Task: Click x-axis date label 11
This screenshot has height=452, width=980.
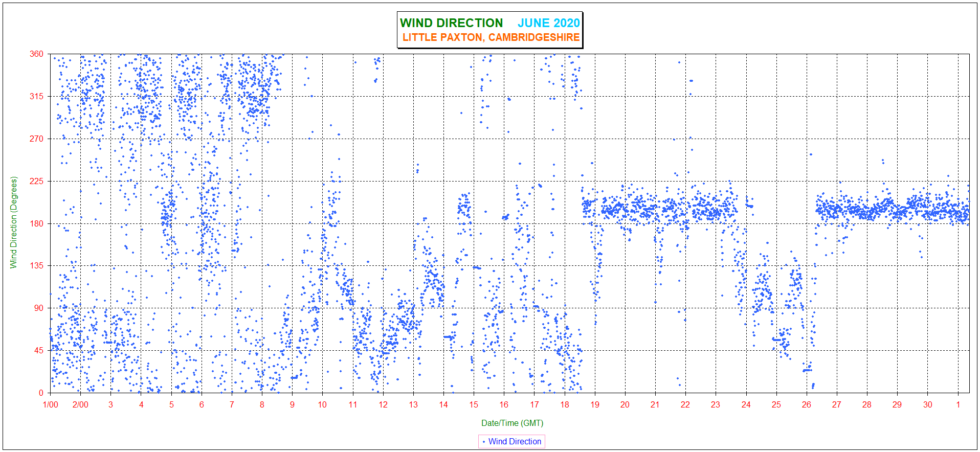Action: [x=353, y=404]
